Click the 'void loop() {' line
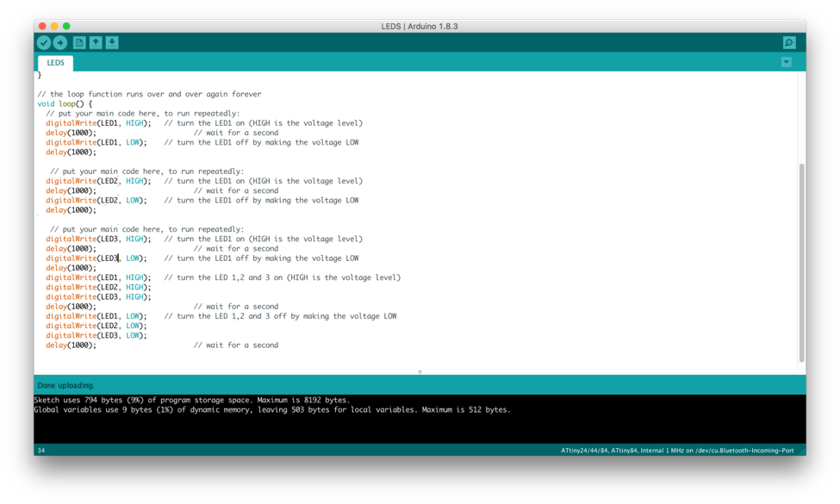The height and width of the screenshot is (504, 840). point(65,103)
